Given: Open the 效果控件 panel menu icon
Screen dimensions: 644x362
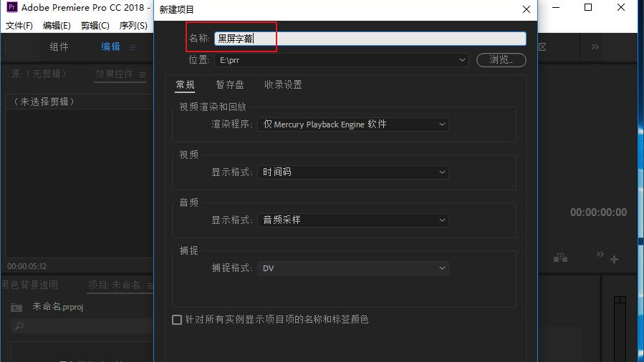Looking at the screenshot, I should coord(143,74).
